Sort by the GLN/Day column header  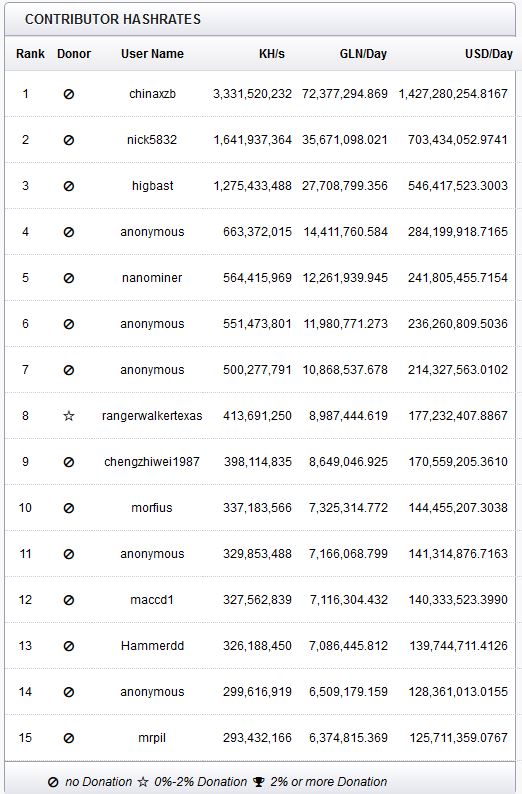coord(363,54)
